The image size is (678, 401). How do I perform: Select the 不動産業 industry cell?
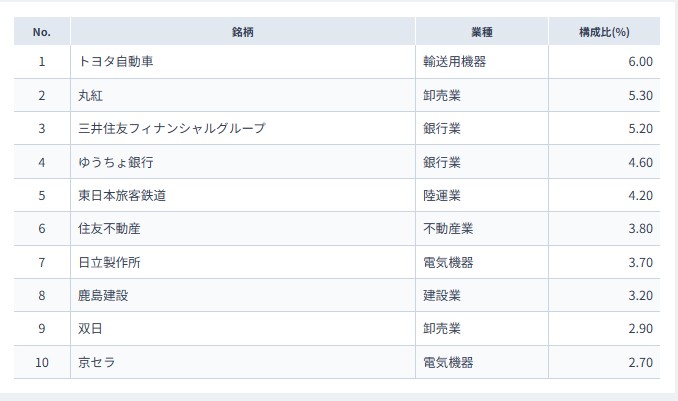448,228
